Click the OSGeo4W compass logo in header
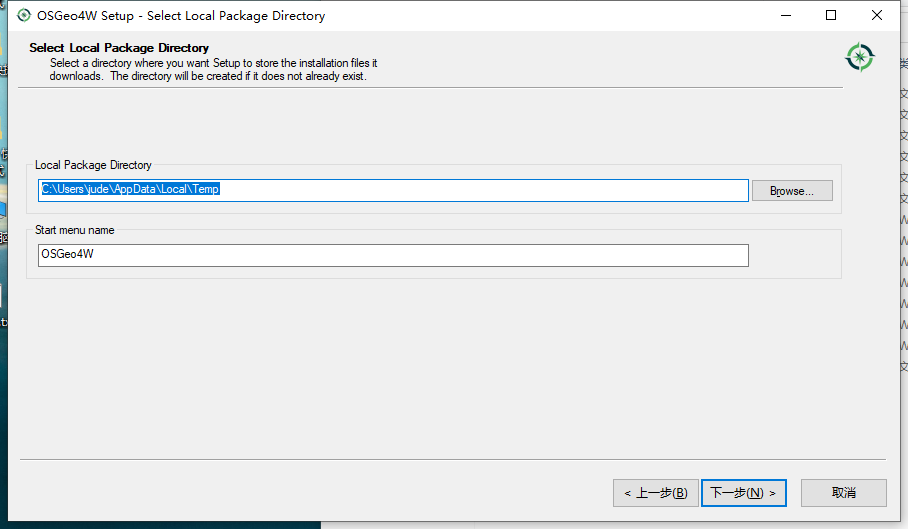 (x=860, y=57)
